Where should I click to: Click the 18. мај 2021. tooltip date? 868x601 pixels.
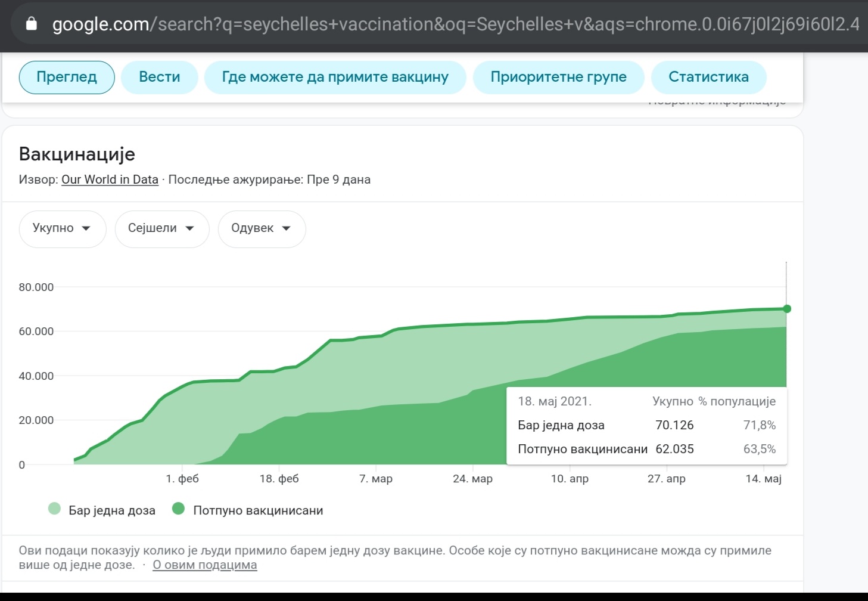(555, 401)
